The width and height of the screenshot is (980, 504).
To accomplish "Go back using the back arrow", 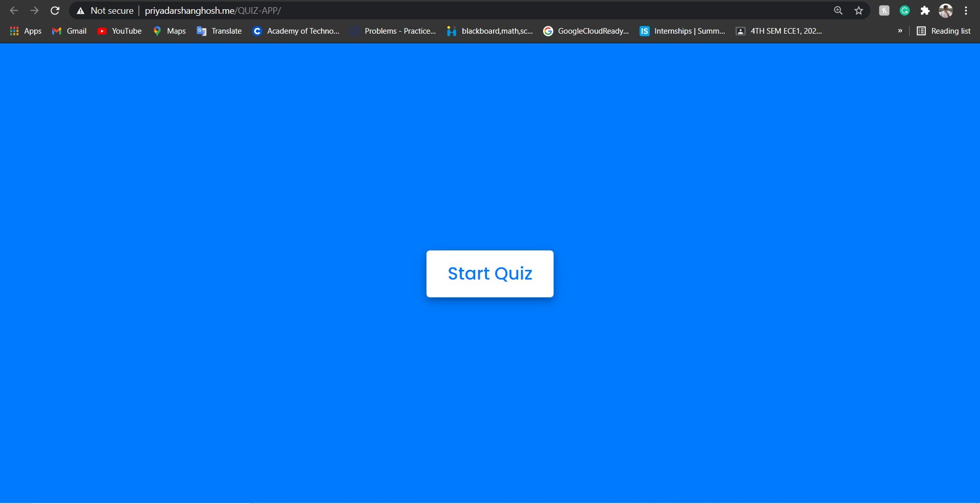I will pos(13,10).
